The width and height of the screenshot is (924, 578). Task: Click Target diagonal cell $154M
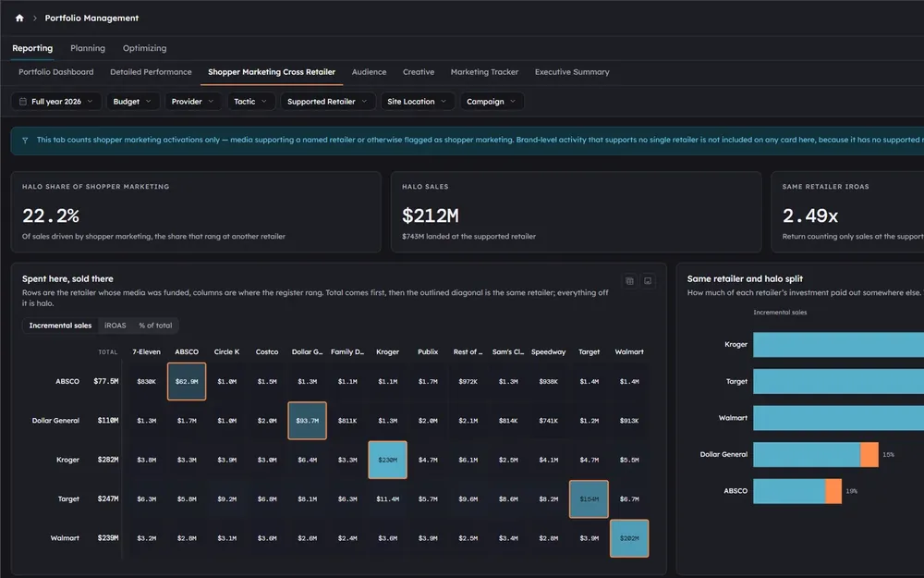(589, 499)
